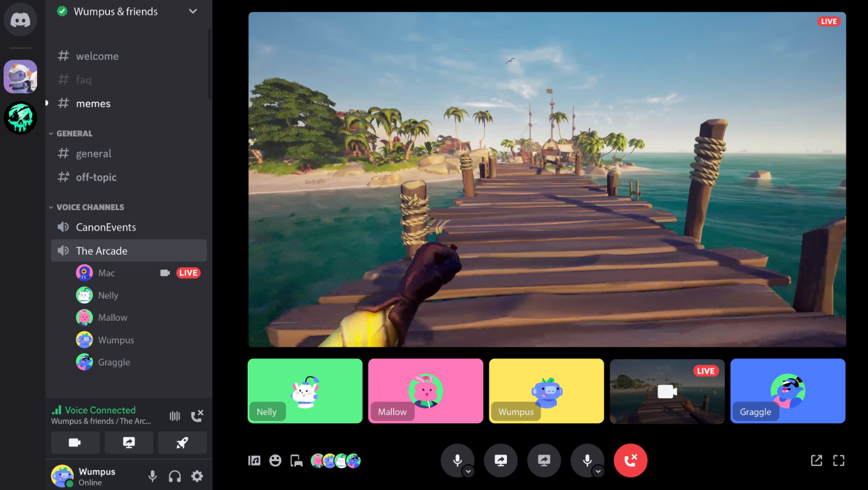Start an activity with the rocket button
The height and width of the screenshot is (490, 868).
pyautogui.click(x=182, y=442)
